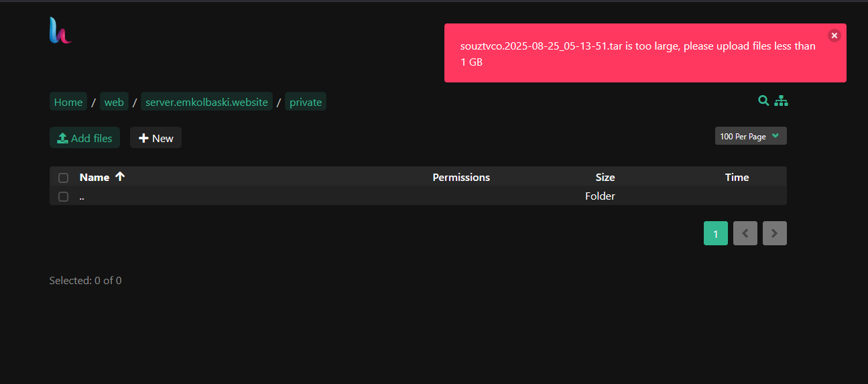This screenshot has width=868, height=384.
Task: Toggle the select all checkbox in header
Action: pyautogui.click(x=64, y=178)
